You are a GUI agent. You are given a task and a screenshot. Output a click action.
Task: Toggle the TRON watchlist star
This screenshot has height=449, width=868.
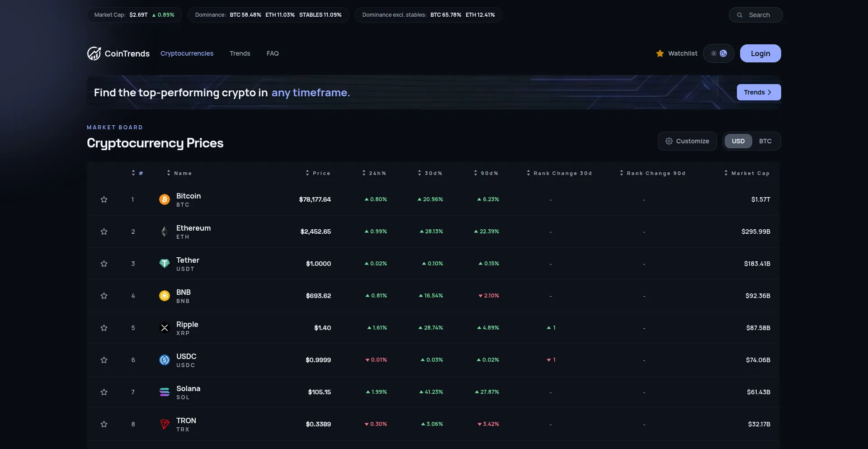coord(104,424)
